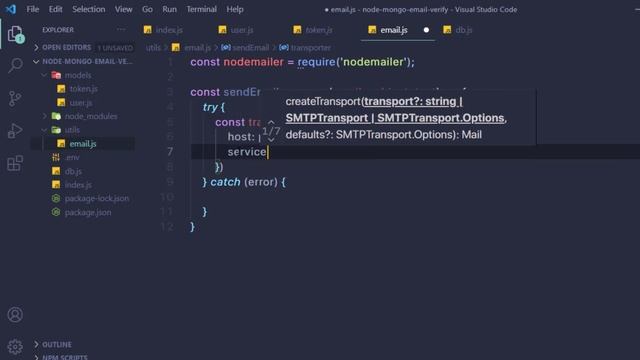Expand the Outline section
This screenshot has width=640, height=360.
(x=57, y=344)
